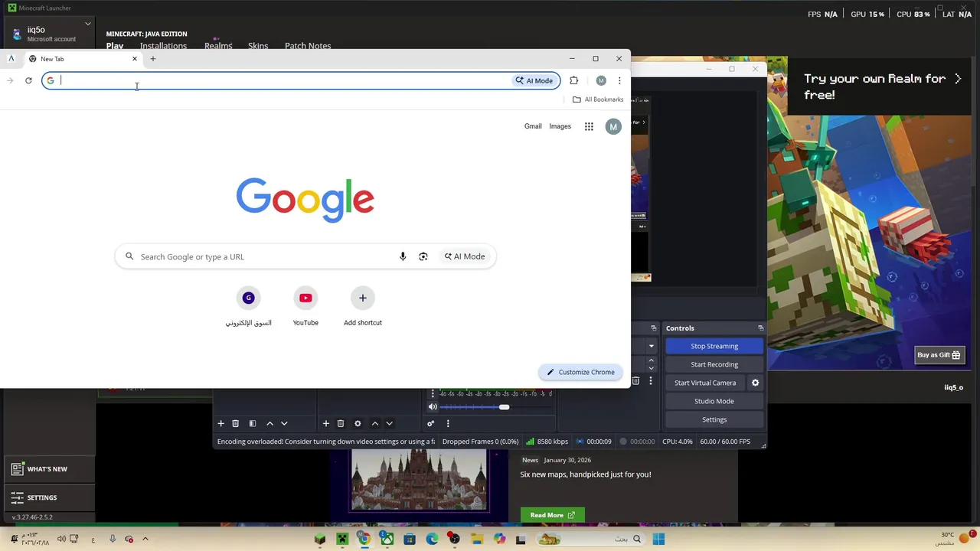Move OBS source down

click(x=389, y=423)
